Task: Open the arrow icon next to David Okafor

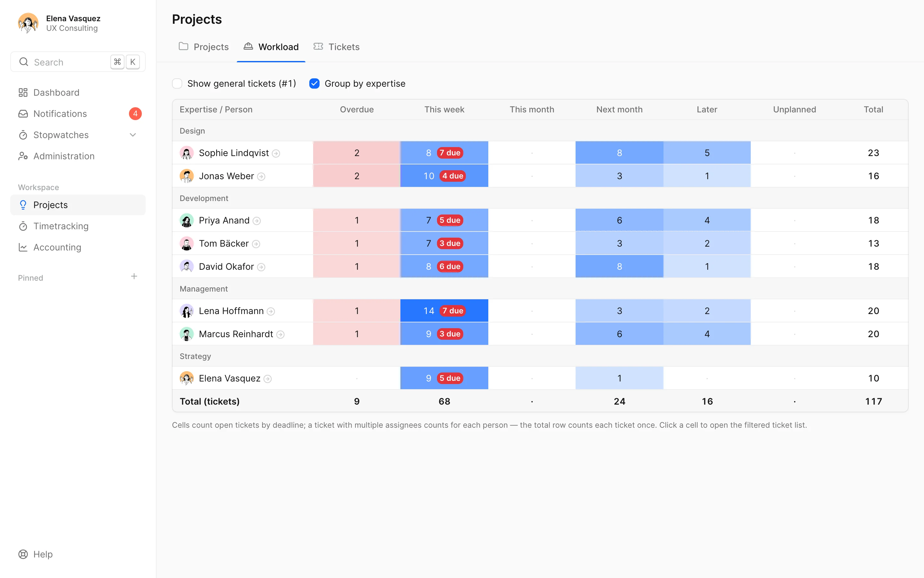Action: coord(261,267)
